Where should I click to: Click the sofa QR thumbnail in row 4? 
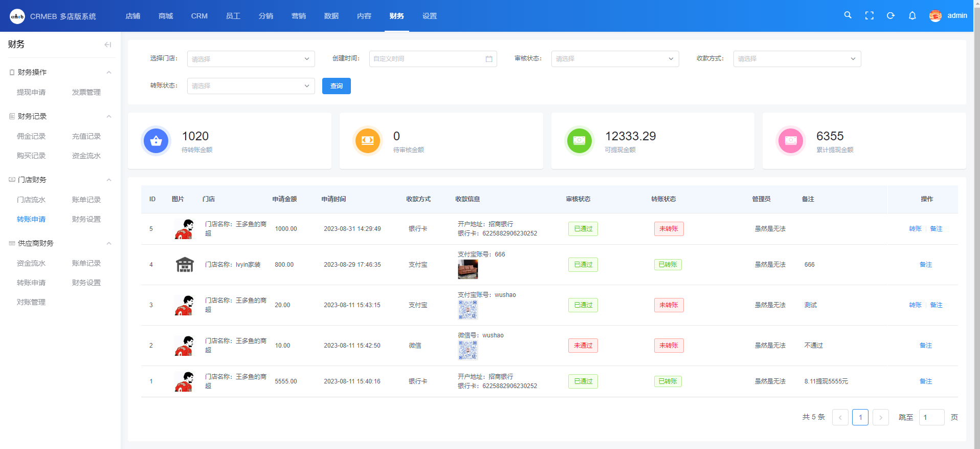point(467,269)
